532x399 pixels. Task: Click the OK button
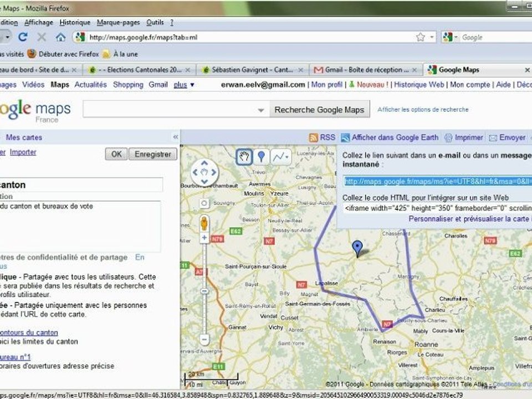coord(116,155)
